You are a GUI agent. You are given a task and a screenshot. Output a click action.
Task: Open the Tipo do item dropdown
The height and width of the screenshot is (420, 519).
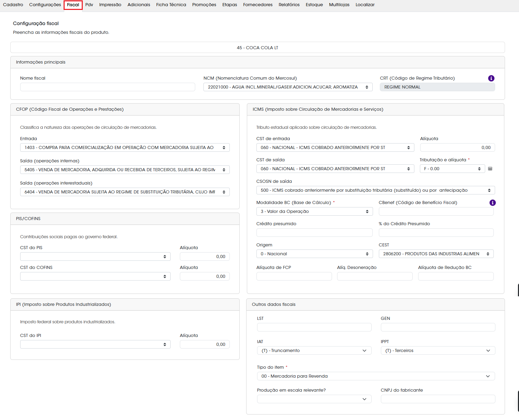point(376,376)
